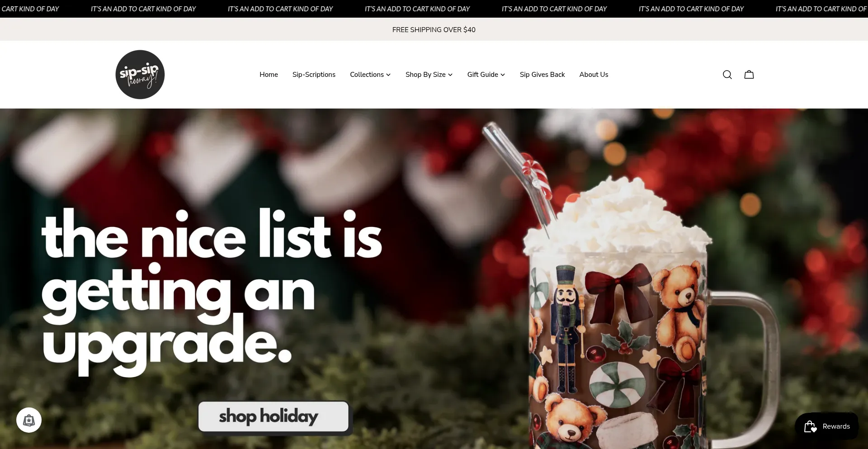868x449 pixels.
Task: Open the Sip-Scriptions menu item
Action: [314, 75]
